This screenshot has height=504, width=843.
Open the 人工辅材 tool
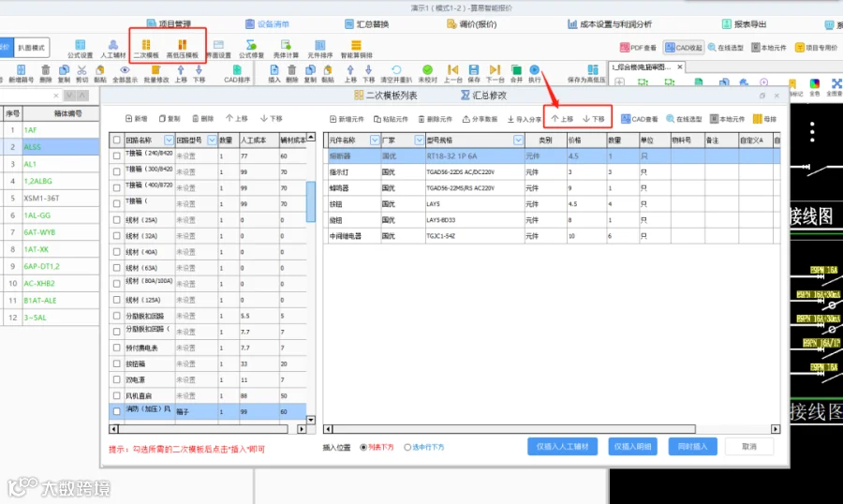(113, 49)
